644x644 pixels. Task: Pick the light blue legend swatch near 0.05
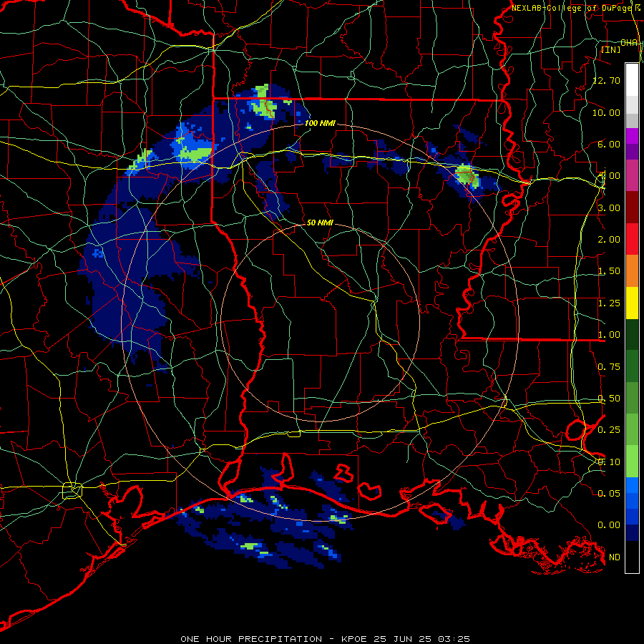pos(632,485)
